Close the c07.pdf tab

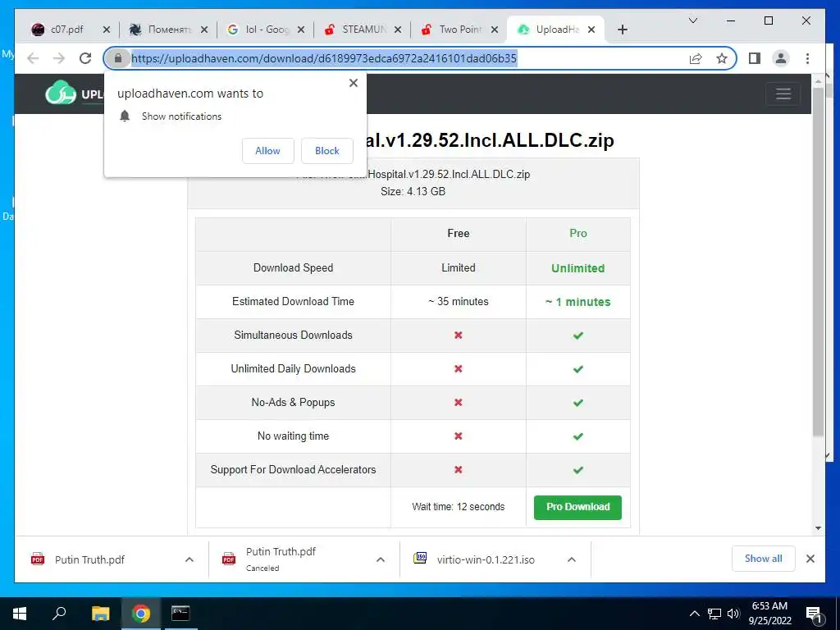click(x=107, y=30)
